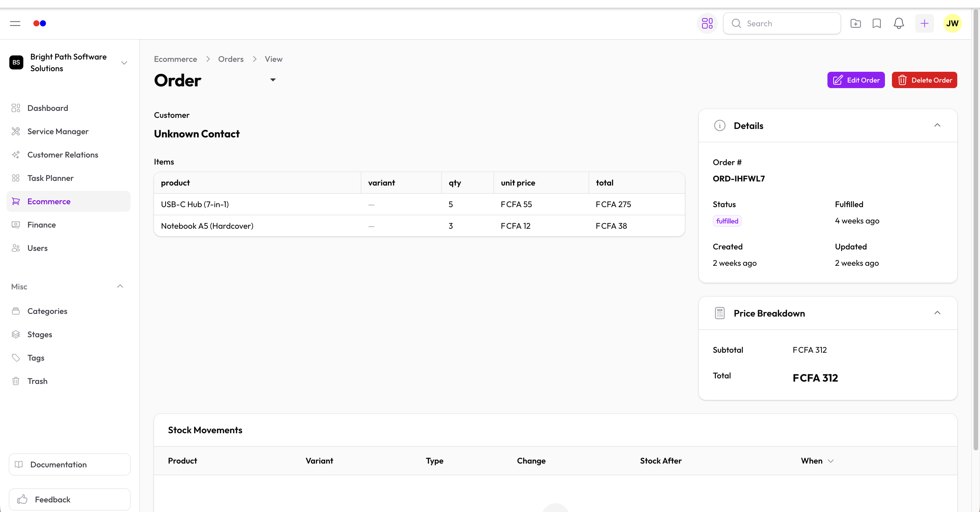Go to Dashboard
Screen dimensions: 980x512
(x=69, y=108)
